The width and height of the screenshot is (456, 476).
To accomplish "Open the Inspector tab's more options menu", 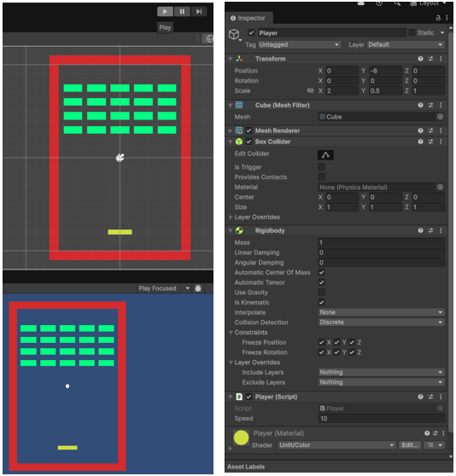I will [x=447, y=18].
